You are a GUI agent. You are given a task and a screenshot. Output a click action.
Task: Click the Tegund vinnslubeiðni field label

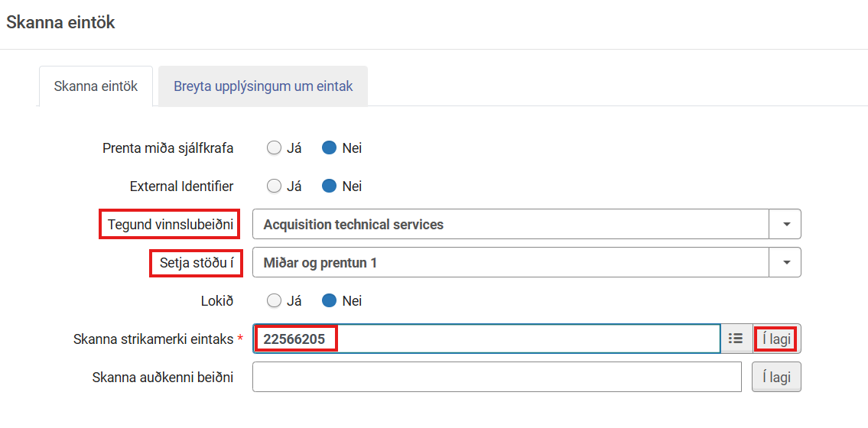tap(170, 225)
